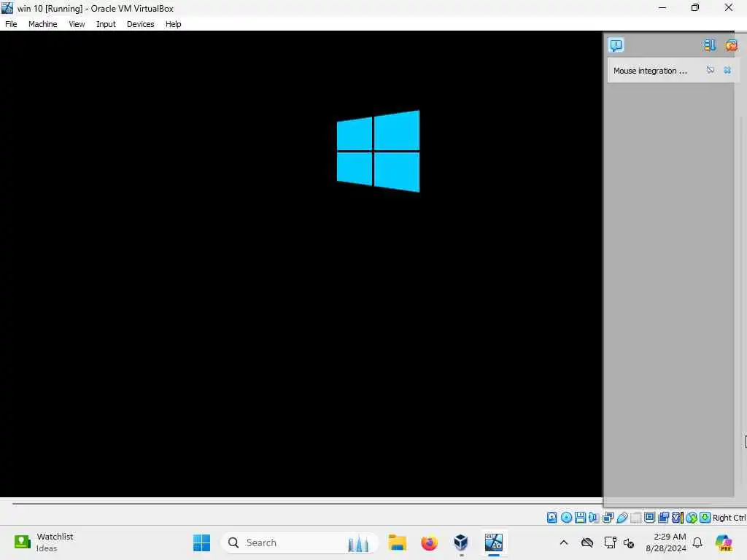Click the taskbar Search box

(300, 542)
